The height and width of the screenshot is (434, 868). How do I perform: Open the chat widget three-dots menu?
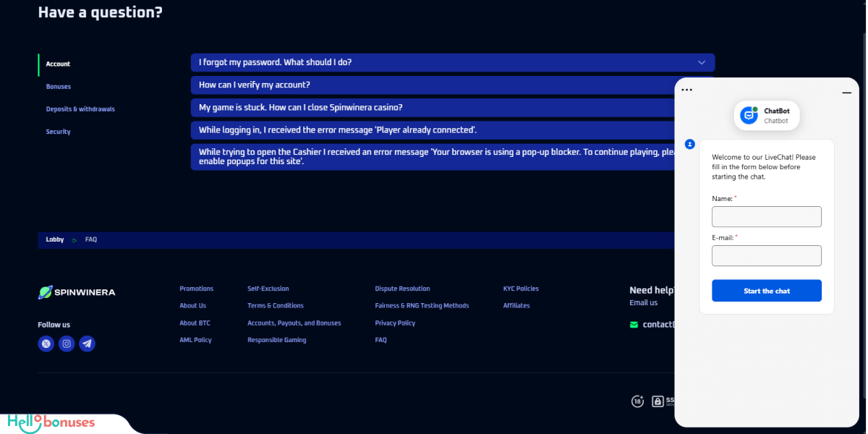tap(687, 90)
